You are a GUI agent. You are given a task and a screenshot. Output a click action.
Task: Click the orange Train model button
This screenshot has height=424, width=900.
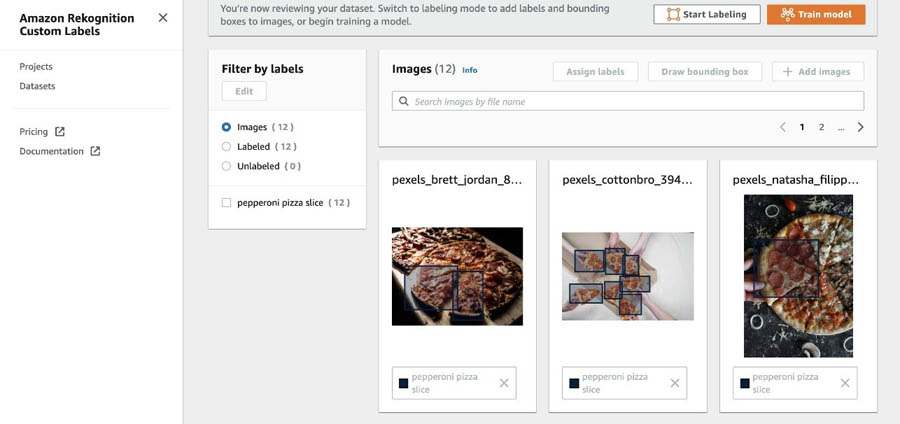pos(816,14)
